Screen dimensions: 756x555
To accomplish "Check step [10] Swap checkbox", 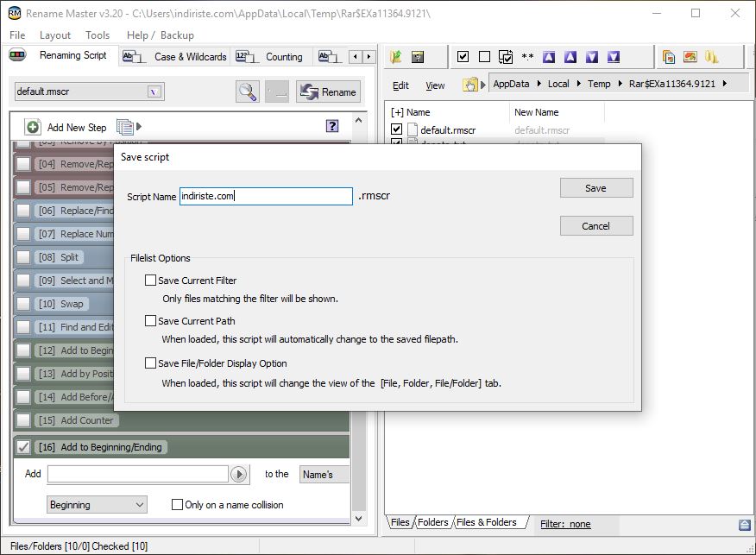I will click(23, 304).
